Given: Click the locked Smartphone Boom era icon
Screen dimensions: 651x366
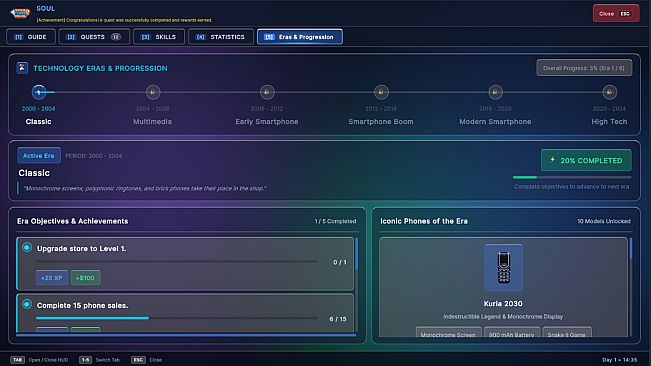Looking at the screenshot, I should (381, 92).
